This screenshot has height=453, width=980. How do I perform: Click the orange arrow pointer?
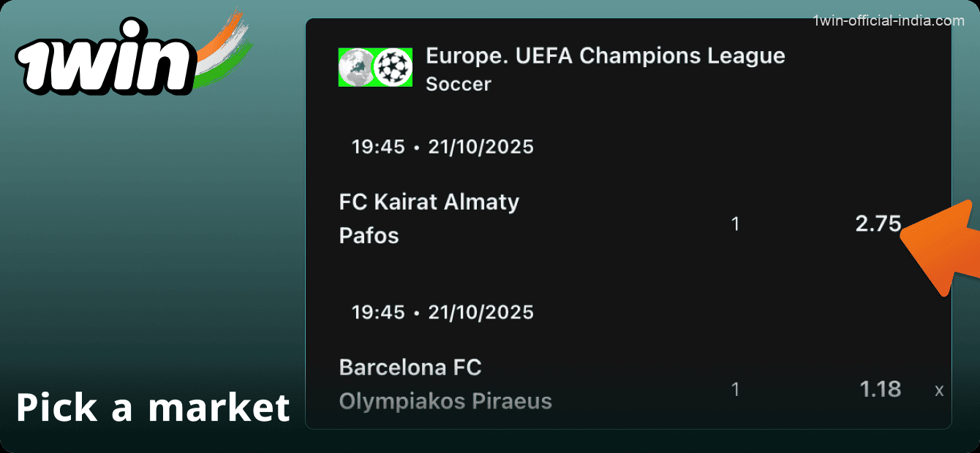click(943, 247)
